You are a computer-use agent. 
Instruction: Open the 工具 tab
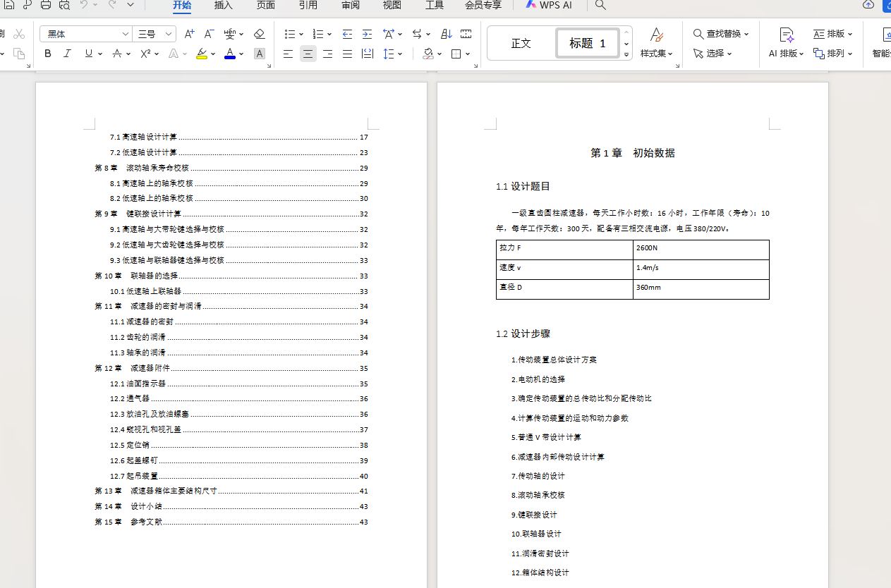pyautogui.click(x=435, y=5)
